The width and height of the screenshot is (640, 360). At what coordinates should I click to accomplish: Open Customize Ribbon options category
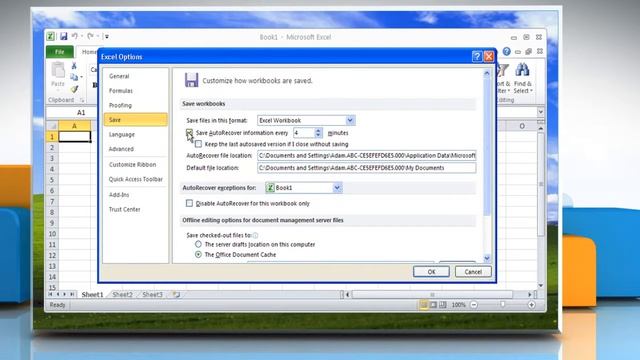[133, 164]
